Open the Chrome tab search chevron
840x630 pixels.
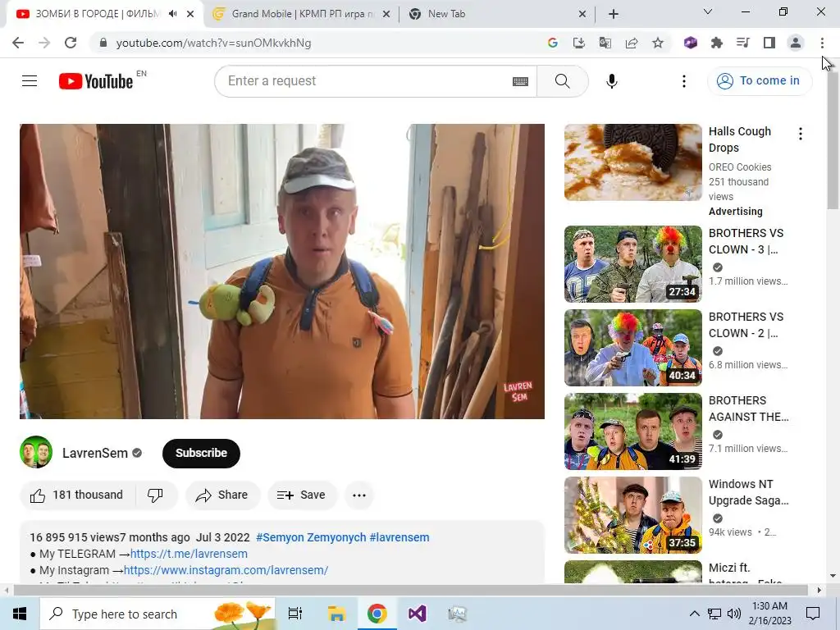708,11
